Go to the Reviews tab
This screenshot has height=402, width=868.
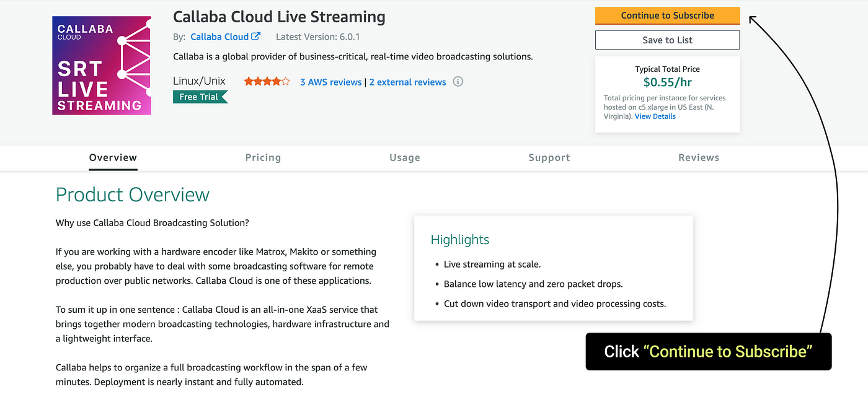point(699,157)
